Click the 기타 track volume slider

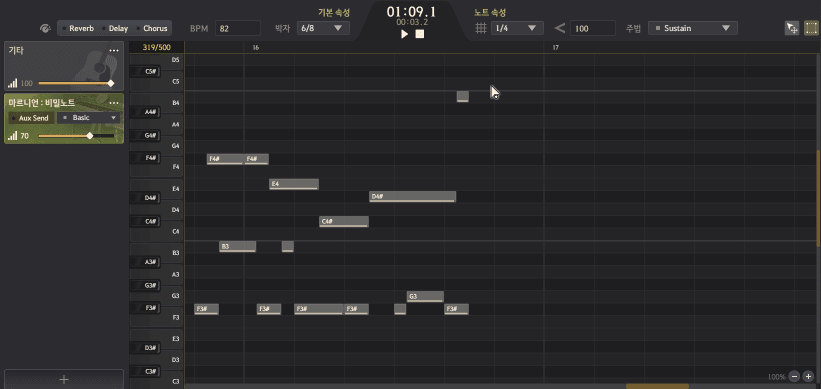[75, 83]
